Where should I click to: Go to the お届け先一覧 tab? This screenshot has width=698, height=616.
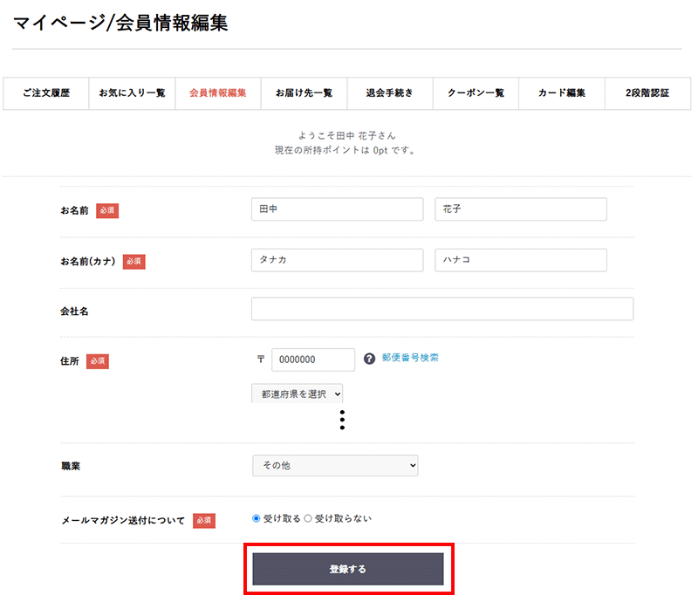(304, 93)
